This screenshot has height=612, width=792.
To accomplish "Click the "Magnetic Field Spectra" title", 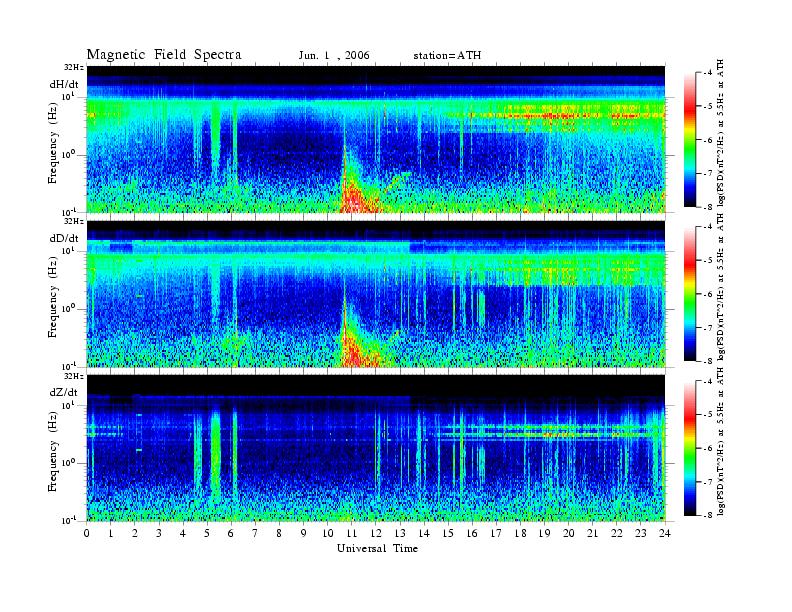I will (164, 55).
